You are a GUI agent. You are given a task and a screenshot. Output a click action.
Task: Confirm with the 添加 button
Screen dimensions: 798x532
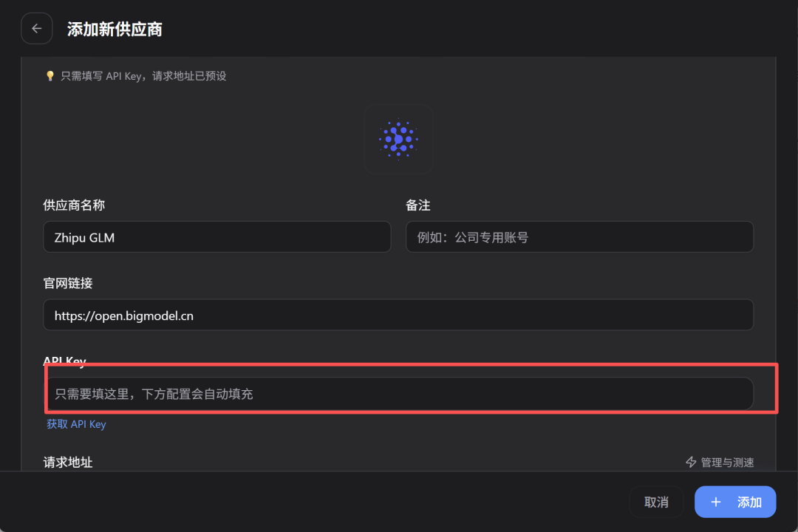pyautogui.click(x=735, y=502)
